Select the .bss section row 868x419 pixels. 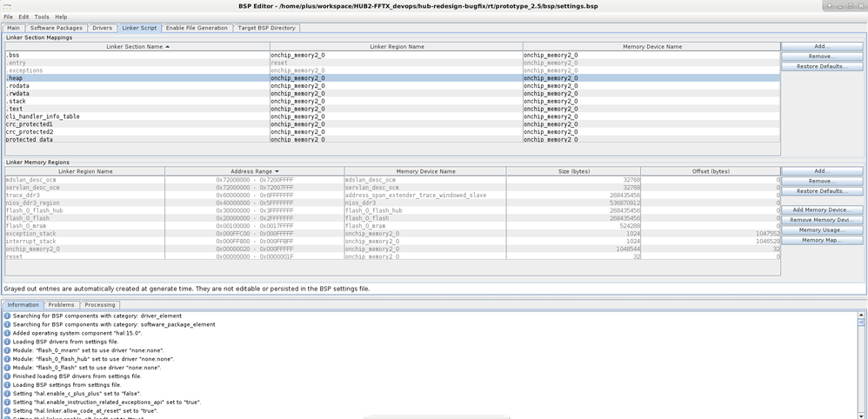(392, 56)
